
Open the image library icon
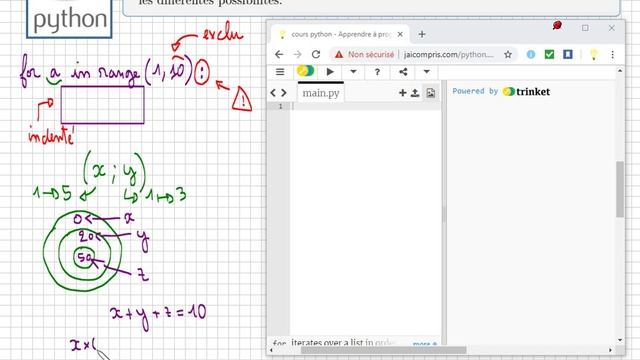coord(431,93)
